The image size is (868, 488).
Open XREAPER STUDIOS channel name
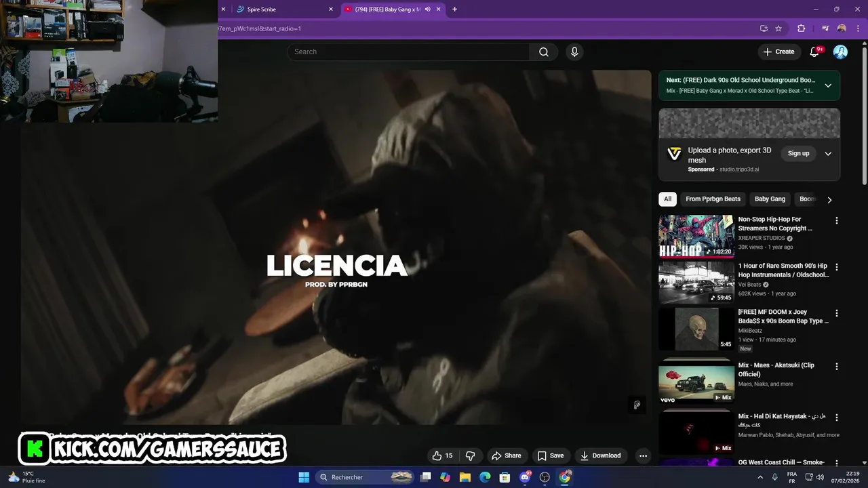(x=762, y=239)
